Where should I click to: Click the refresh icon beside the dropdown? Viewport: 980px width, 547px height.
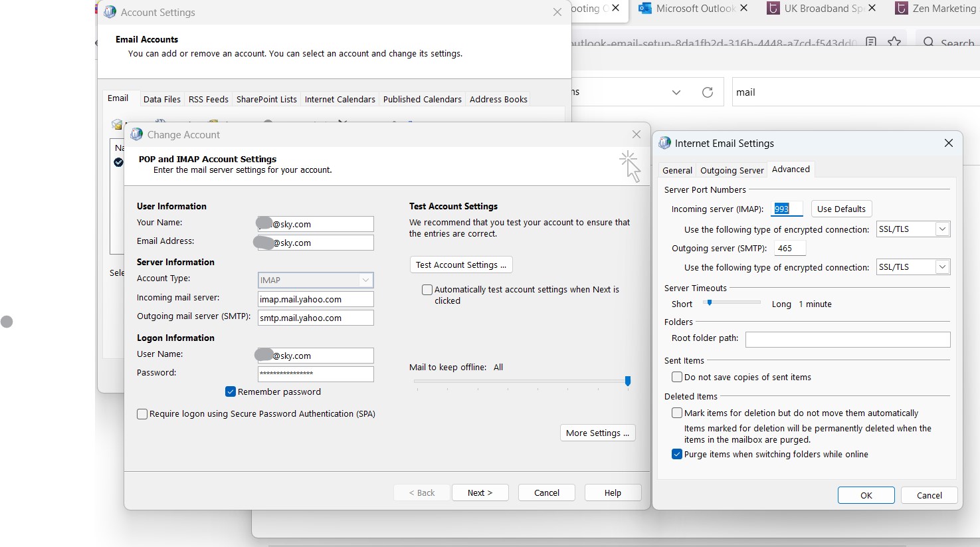pos(708,92)
